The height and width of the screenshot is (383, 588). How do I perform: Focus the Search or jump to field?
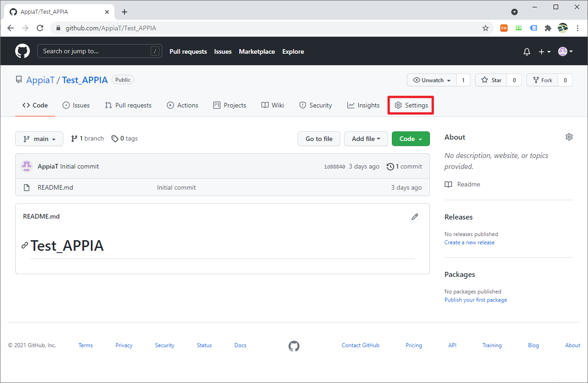[100, 51]
